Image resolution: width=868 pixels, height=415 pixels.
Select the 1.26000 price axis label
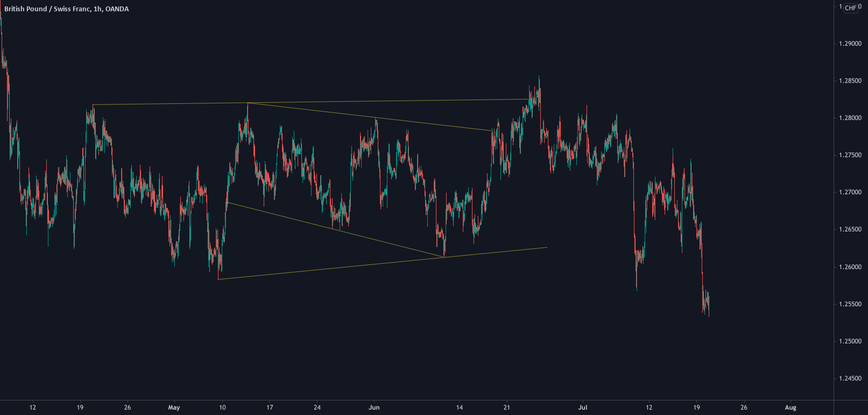click(x=850, y=267)
